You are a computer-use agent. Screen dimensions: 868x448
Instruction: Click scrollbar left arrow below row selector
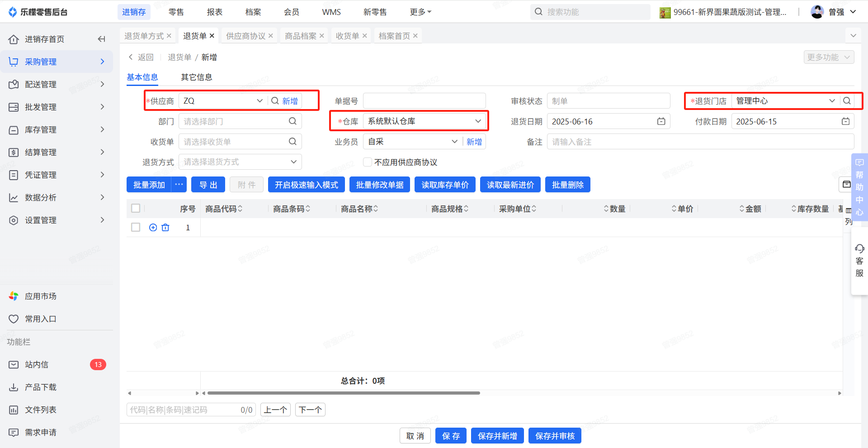[x=129, y=393]
